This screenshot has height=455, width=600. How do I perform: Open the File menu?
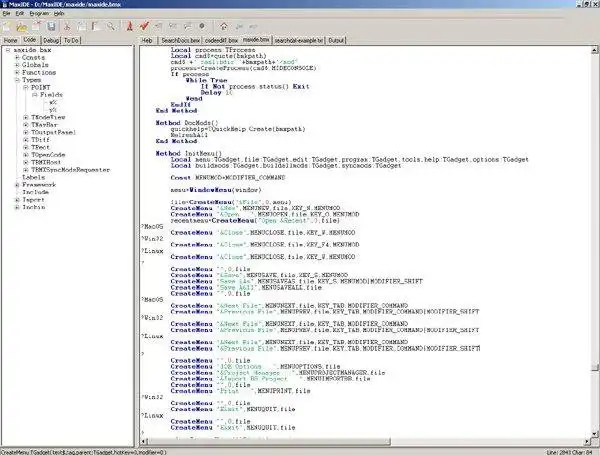tap(7, 13)
